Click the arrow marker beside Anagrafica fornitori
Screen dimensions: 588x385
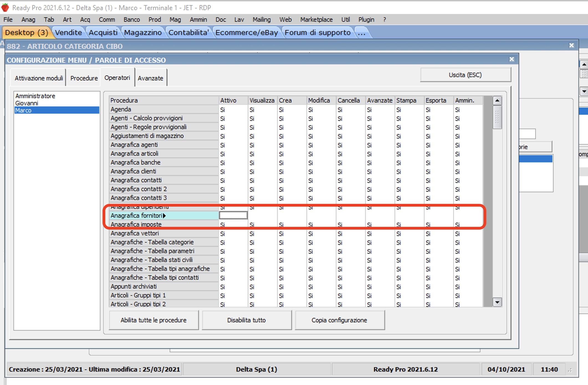click(x=165, y=216)
